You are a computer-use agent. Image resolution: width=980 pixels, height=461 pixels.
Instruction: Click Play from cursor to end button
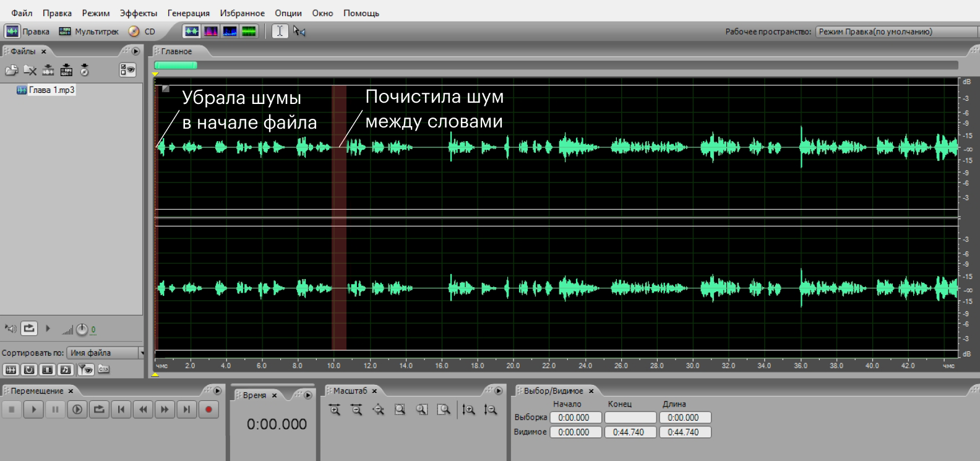[x=77, y=409]
